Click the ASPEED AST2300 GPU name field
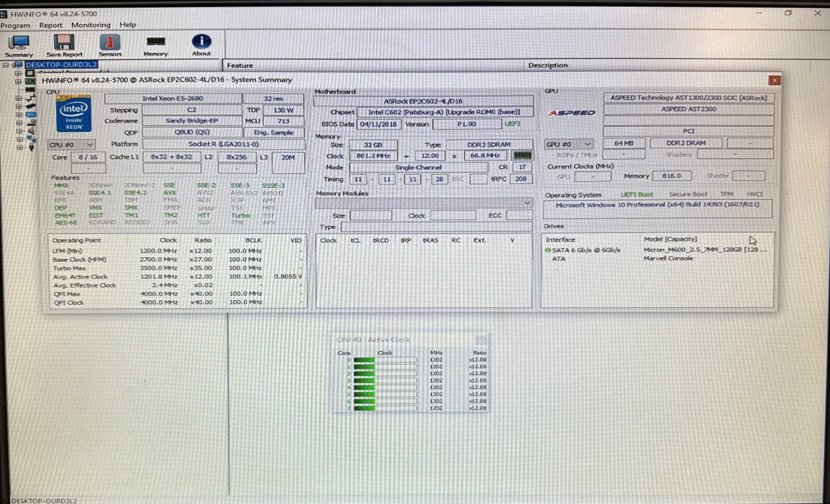Viewport: 830px width, 504px height. [688, 109]
